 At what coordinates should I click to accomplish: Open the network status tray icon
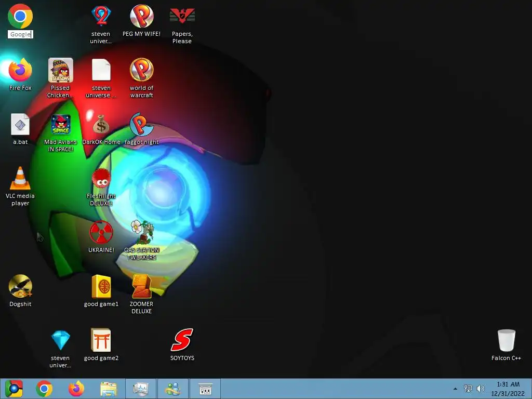(468, 389)
